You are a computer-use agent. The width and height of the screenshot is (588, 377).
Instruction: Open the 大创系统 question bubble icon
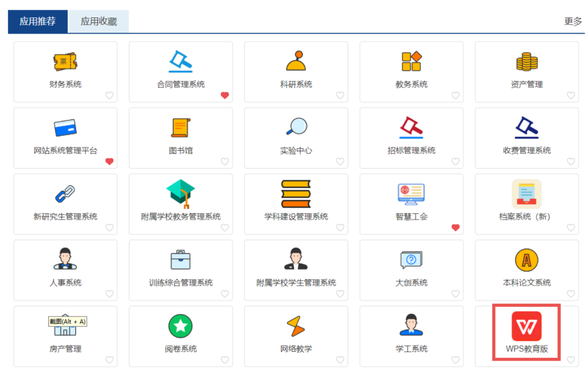(x=412, y=259)
